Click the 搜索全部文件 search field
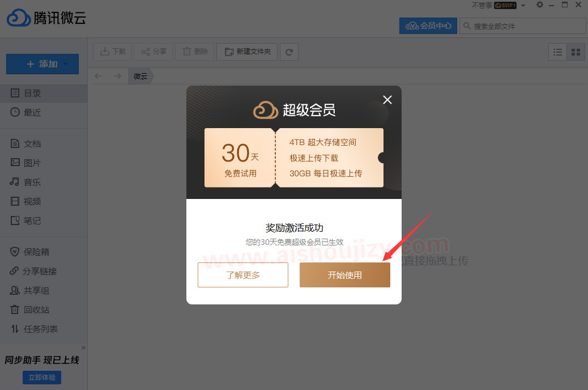 523,26
